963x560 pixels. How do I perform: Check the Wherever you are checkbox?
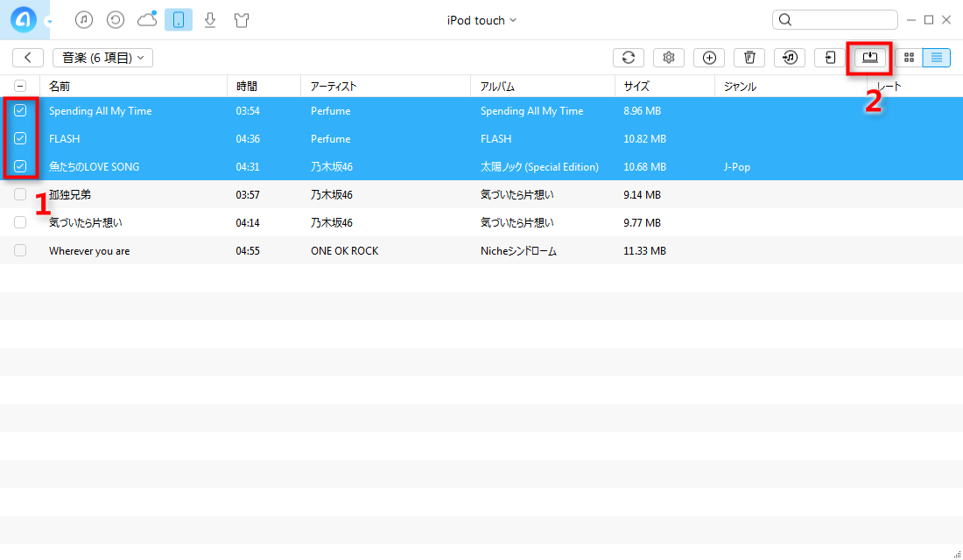point(20,250)
